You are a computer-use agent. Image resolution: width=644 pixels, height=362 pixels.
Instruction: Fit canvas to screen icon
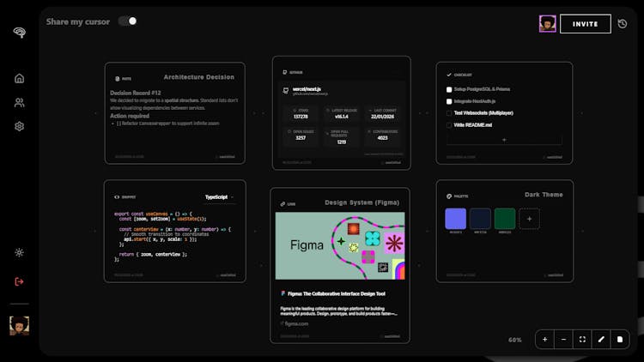tap(582, 340)
